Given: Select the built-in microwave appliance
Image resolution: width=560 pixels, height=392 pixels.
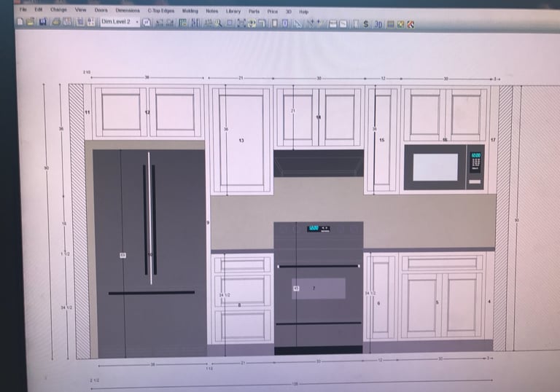Looking at the screenshot, I should pyautogui.click(x=444, y=167).
